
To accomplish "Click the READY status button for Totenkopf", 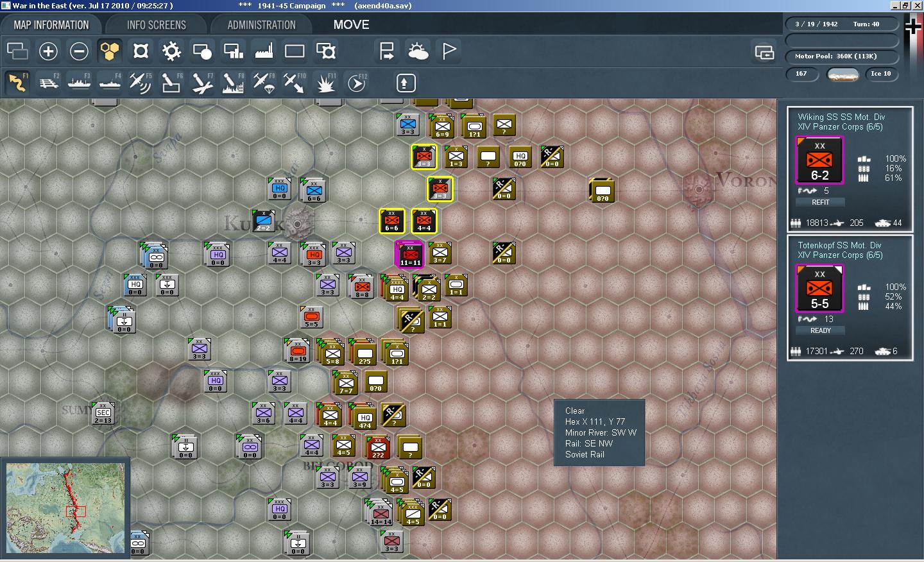I will (820, 330).
